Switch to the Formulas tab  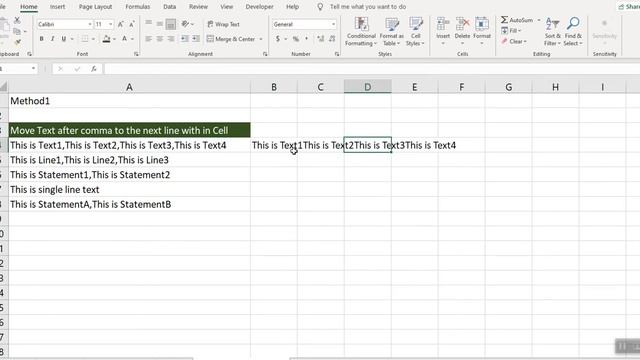[x=138, y=7]
